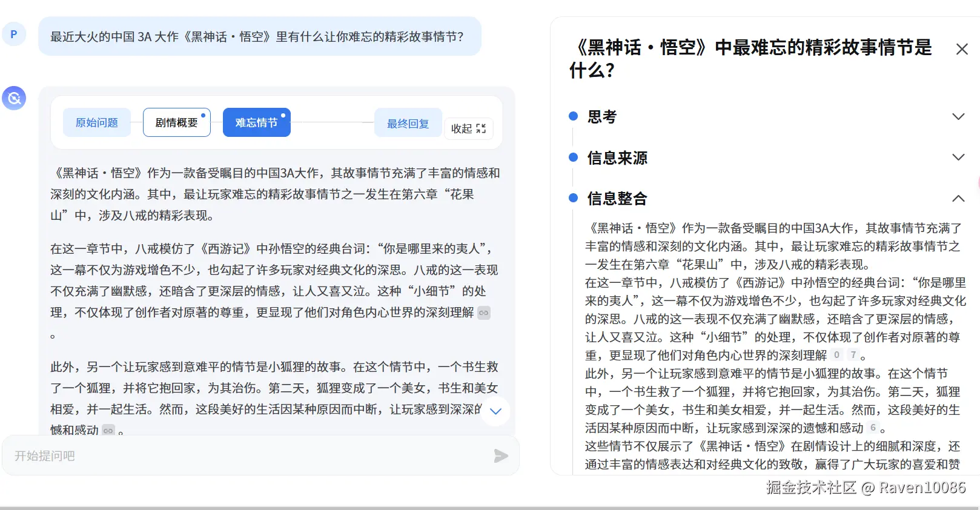
Task: Click the user question bubble about 黑神话
Action: pos(260,36)
